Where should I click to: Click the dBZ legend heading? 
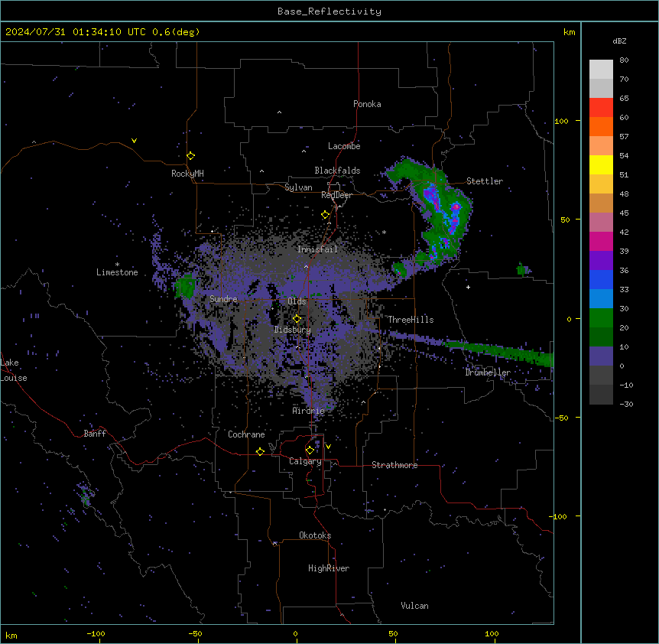(x=619, y=41)
